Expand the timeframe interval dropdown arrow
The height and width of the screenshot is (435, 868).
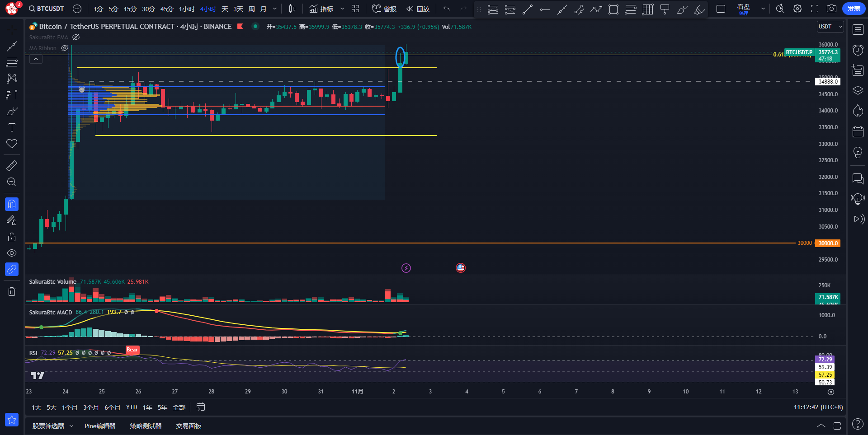275,9
